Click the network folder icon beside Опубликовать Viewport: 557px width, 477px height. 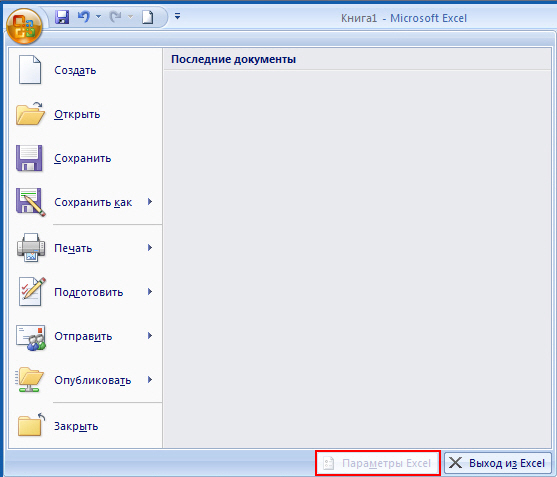click(x=29, y=380)
